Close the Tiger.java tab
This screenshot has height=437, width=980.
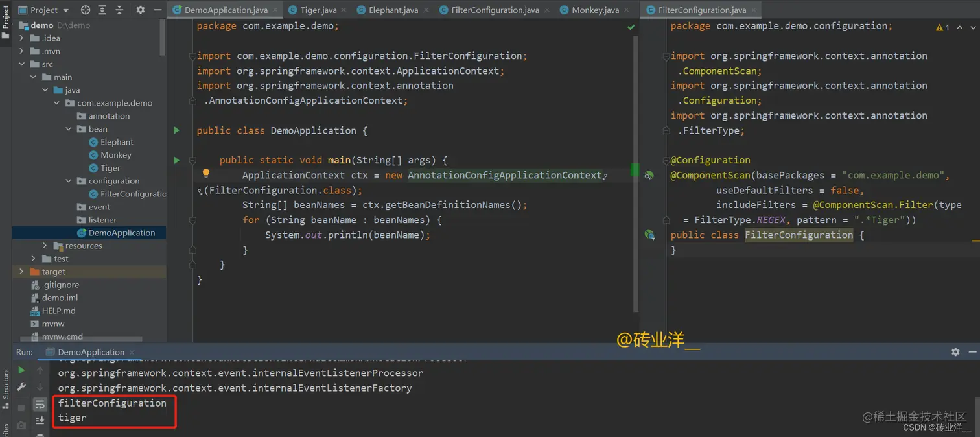tap(344, 10)
